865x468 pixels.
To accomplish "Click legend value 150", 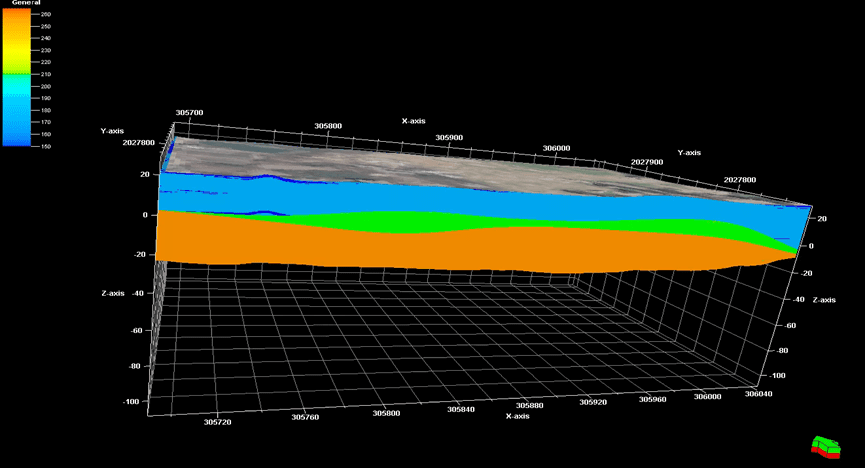I will pyautogui.click(x=46, y=146).
